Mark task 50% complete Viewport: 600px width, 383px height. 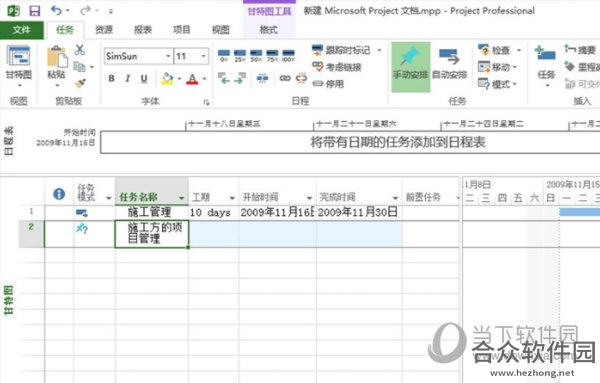click(x=256, y=55)
